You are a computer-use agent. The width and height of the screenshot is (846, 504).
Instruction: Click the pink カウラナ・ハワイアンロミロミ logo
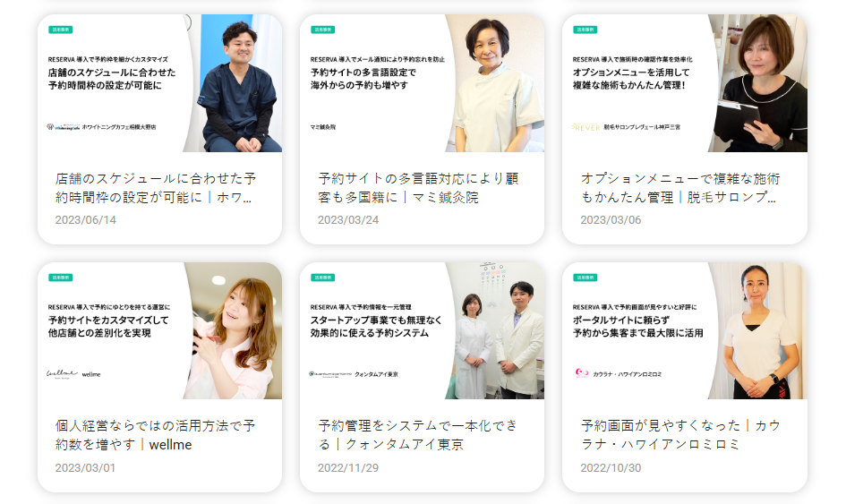click(x=582, y=373)
